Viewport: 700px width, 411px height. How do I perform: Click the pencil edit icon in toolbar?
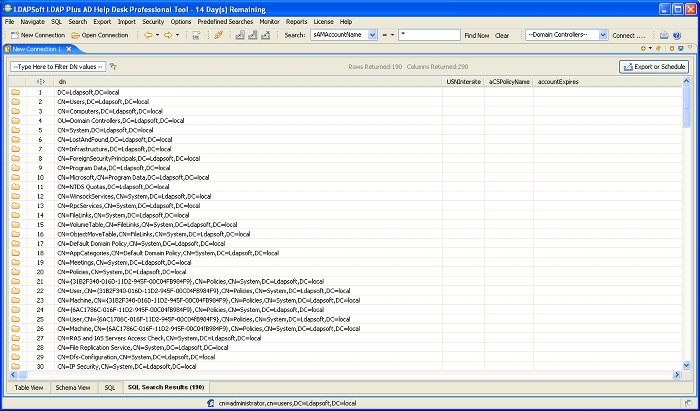point(218,35)
